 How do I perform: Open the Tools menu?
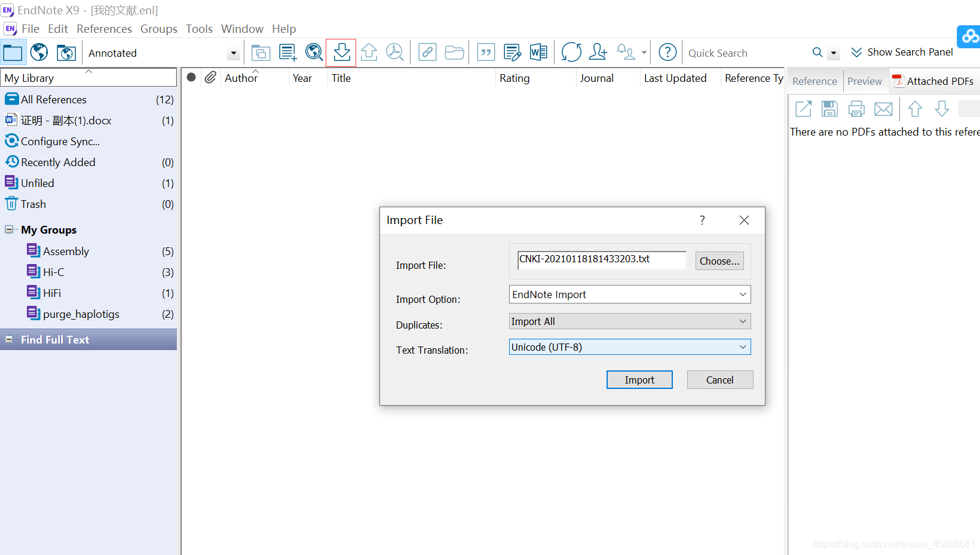pyautogui.click(x=199, y=29)
